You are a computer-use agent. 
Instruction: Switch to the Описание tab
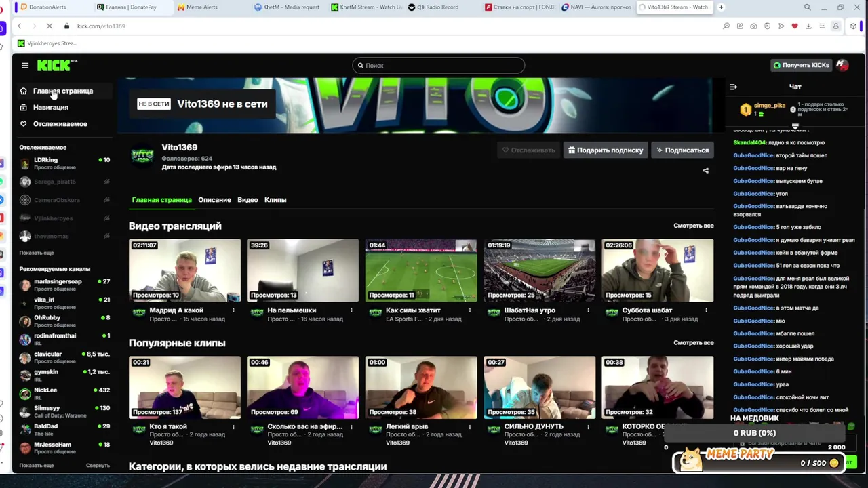214,200
